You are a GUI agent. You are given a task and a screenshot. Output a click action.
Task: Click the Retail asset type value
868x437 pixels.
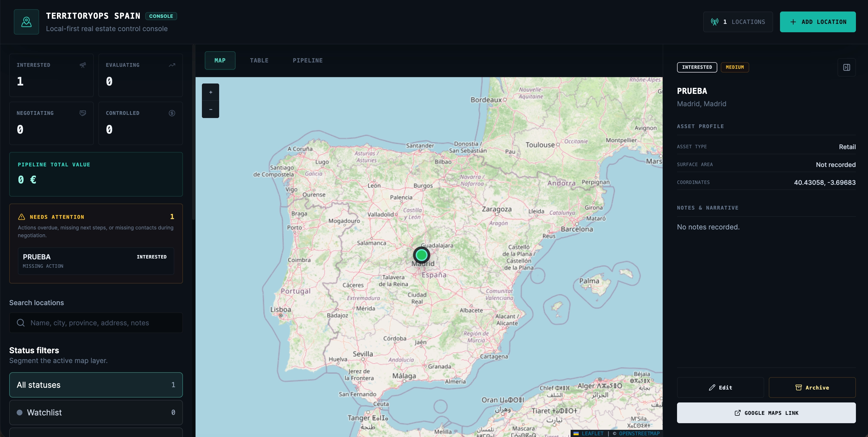(x=847, y=147)
